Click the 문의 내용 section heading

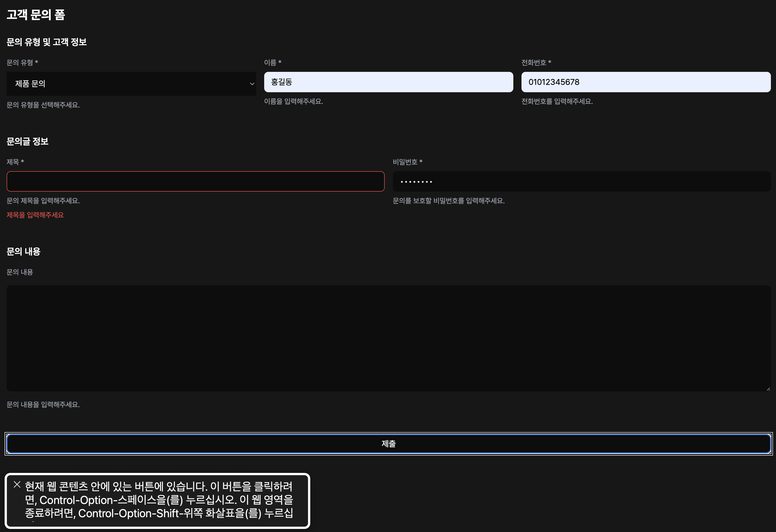pos(23,251)
